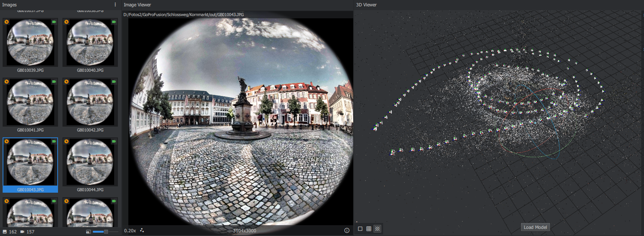The width and height of the screenshot is (644, 236).
Task: Click the GB010043.JPG filename label
Action: (30, 190)
